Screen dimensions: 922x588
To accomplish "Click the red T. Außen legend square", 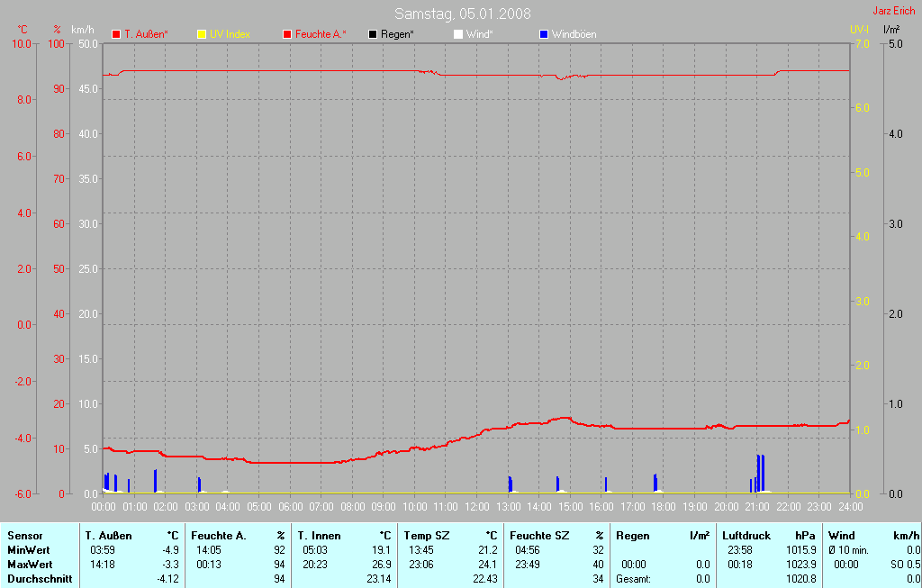I will click(116, 34).
